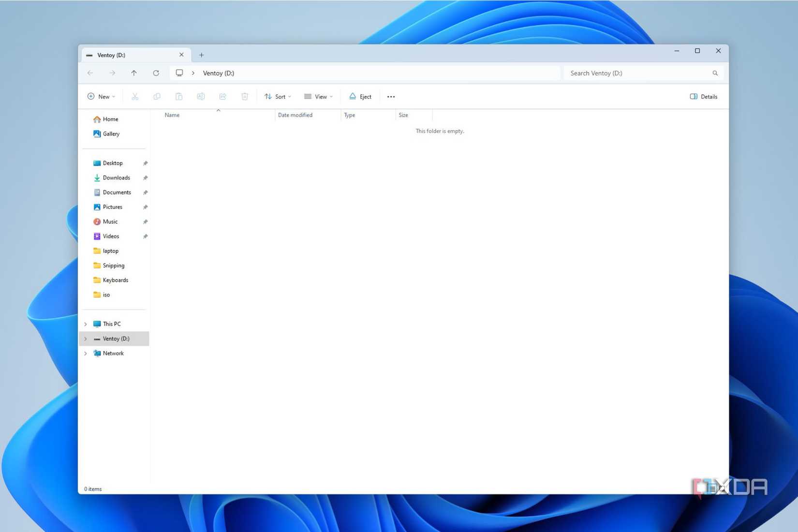Click the Copy icon in the toolbar
Viewport: 798px width, 532px height.
(157, 96)
